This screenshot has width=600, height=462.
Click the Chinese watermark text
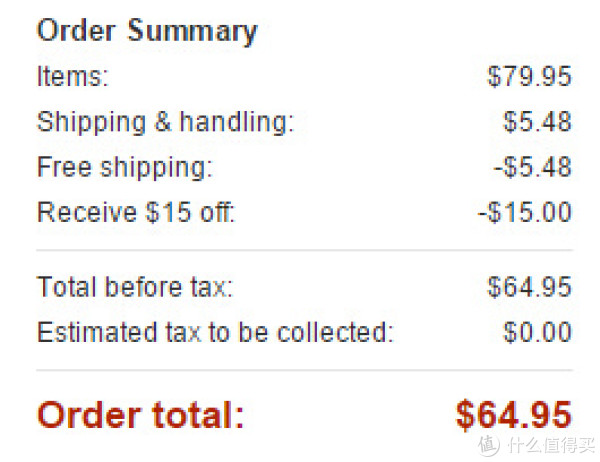click(550, 445)
